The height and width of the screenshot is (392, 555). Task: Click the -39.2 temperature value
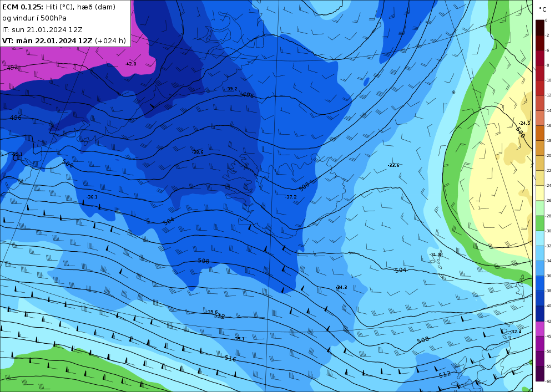pyautogui.click(x=231, y=89)
